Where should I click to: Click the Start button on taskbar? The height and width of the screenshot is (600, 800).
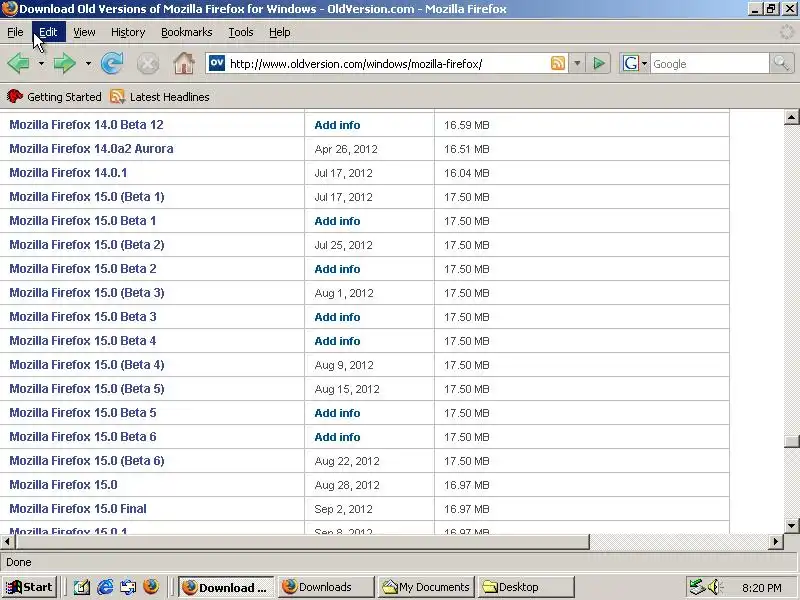[30, 587]
